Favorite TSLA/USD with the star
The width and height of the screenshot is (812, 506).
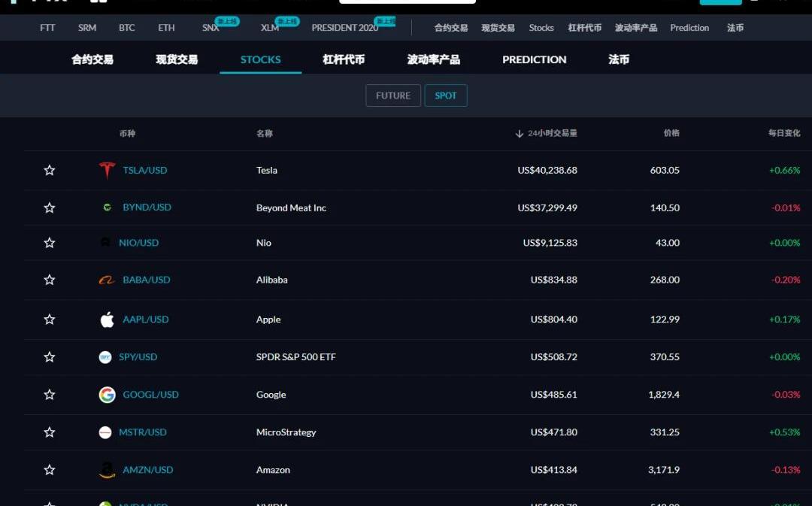pos(50,170)
